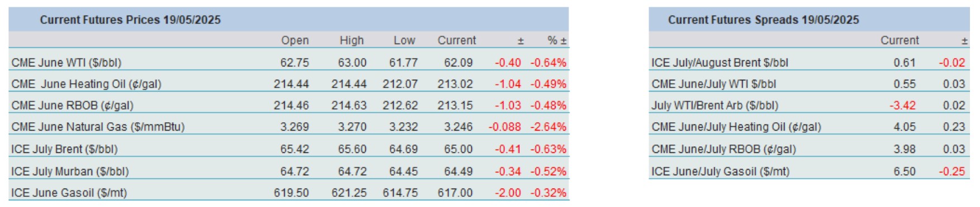Click the ICE June/July Gasoil change -0.25
This screenshot has width=980, height=207.
pos(952,171)
